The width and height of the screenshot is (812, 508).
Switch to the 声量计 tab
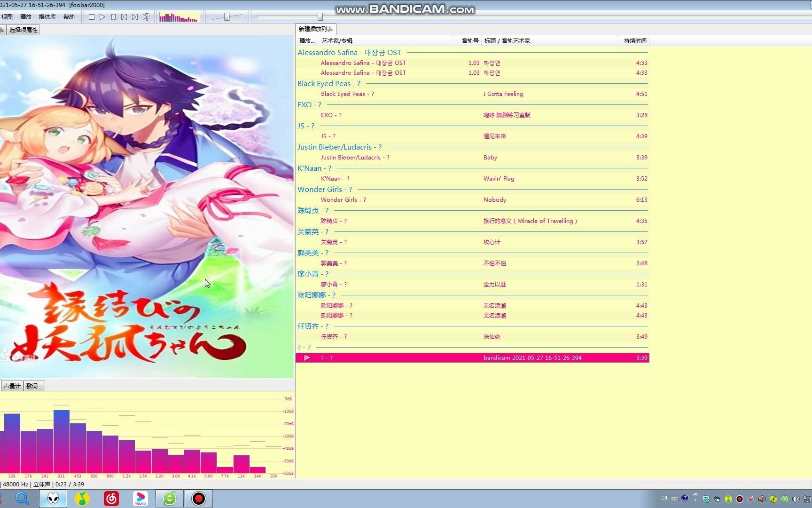click(x=12, y=386)
